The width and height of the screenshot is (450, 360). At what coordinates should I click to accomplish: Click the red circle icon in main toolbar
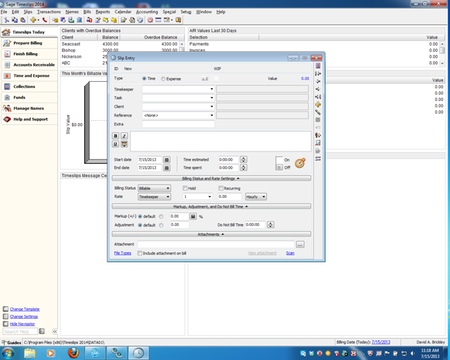tap(150, 20)
